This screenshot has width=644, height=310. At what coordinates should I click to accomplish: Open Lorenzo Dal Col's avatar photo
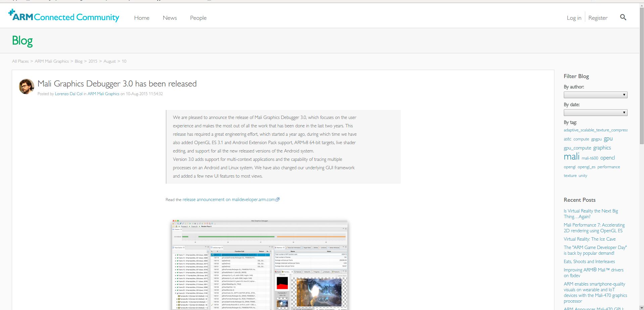[x=27, y=86]
